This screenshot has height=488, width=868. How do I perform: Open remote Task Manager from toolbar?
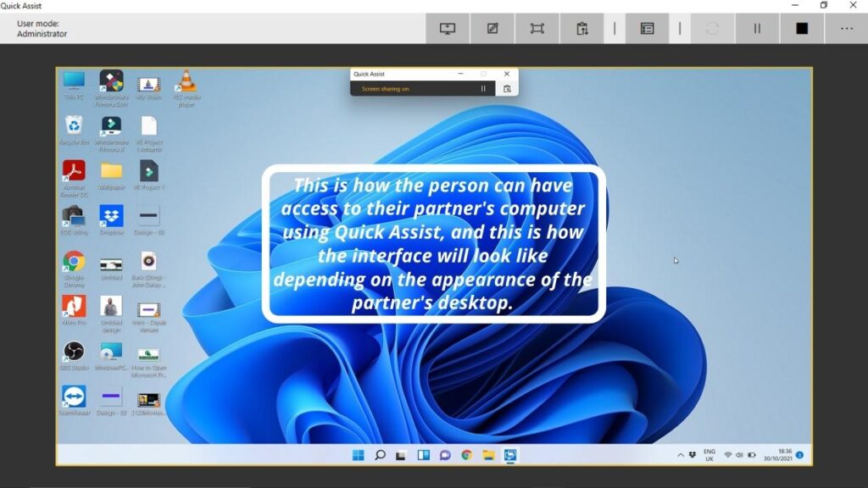(647, 28)
